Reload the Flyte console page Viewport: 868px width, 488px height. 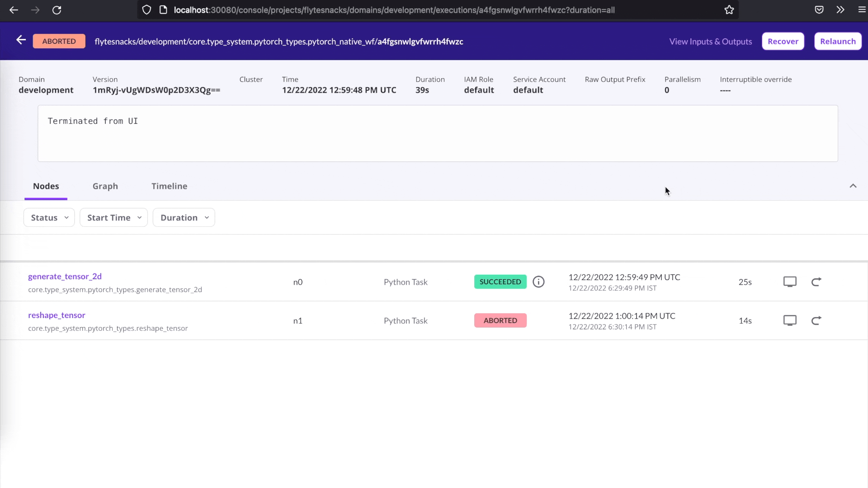coord(57,10)
